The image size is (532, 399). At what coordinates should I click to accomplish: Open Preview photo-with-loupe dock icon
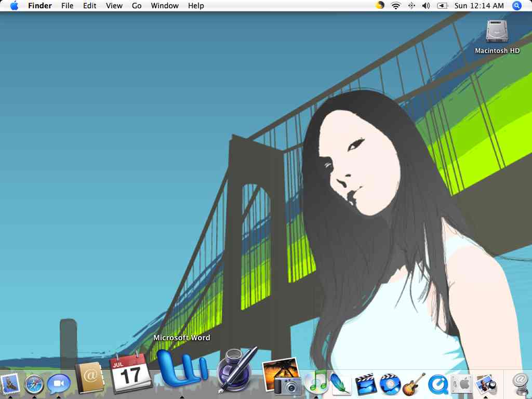pyautogui.click(x=486, y=385)
